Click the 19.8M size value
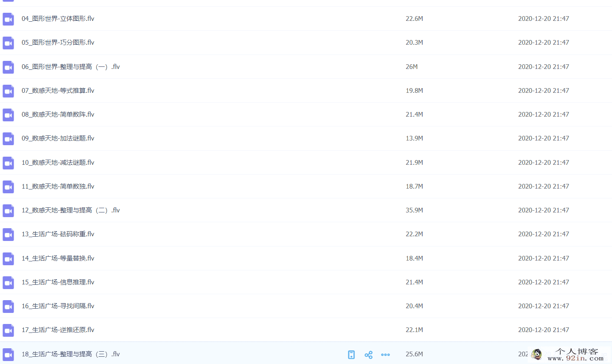Screen dimensions: 612x364 [414, 91]
